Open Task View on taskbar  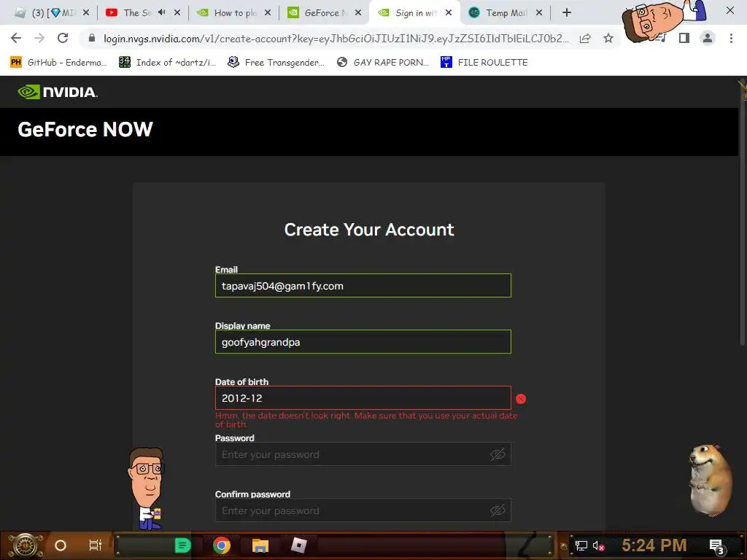tap(96, 545)
